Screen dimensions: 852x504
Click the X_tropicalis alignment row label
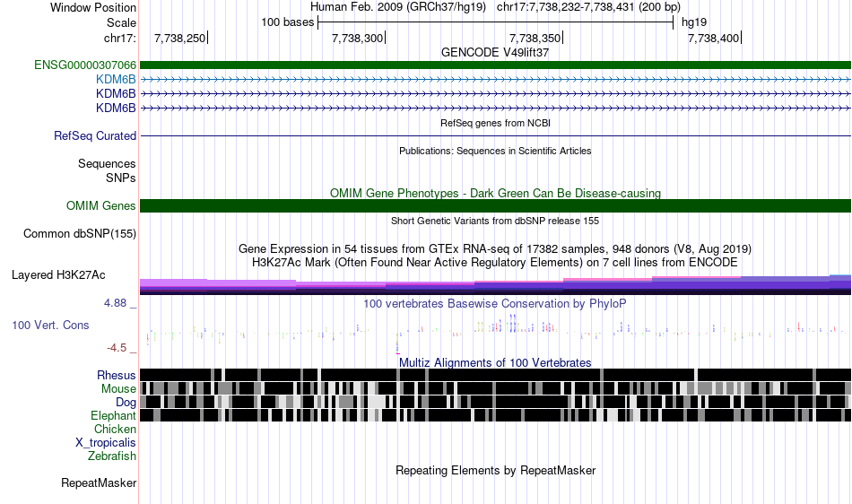pos(106,443)
